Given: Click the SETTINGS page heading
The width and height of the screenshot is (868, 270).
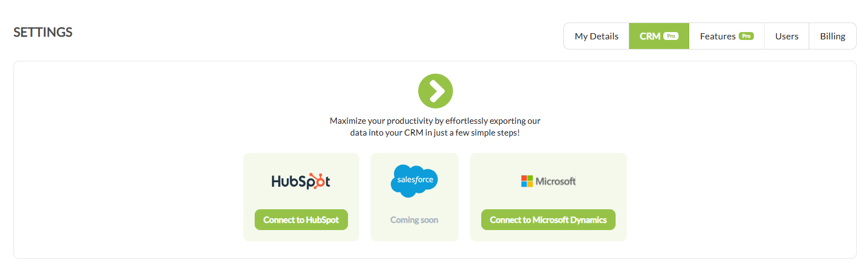Looking at the screenshot, I should [x=43, y=32].
